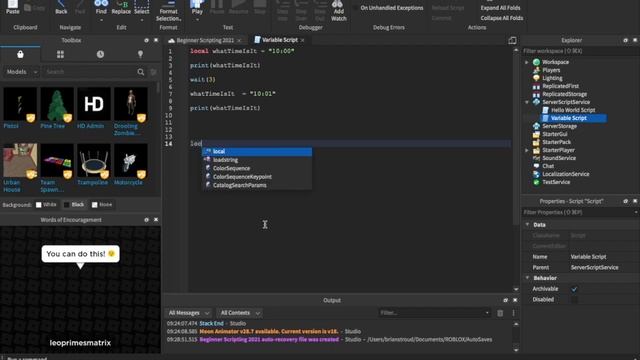Image resolution: width=640 pixels, height=360 pixels.
Task: Choose 'ColorSequenceKeypoint' autocomplete suggestion
Action: point(258,177)
